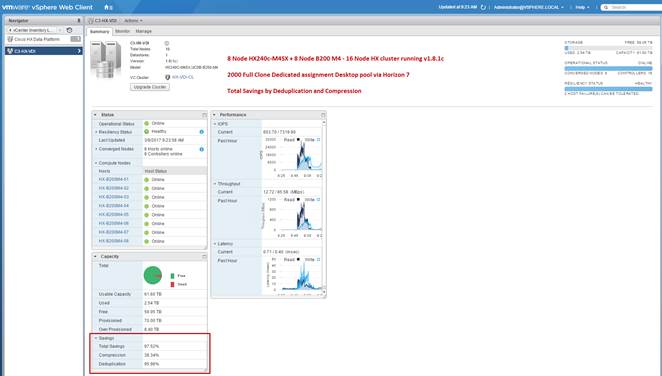662x376 pixels.
Task: Open the navigator history icon
Action: [70, 30]
